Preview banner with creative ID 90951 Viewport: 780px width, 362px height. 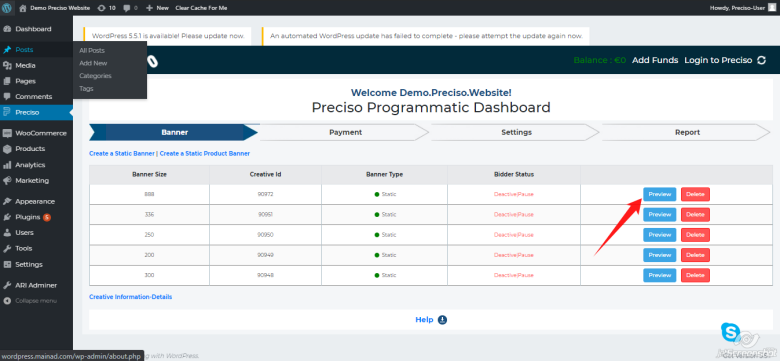(660, 215)
